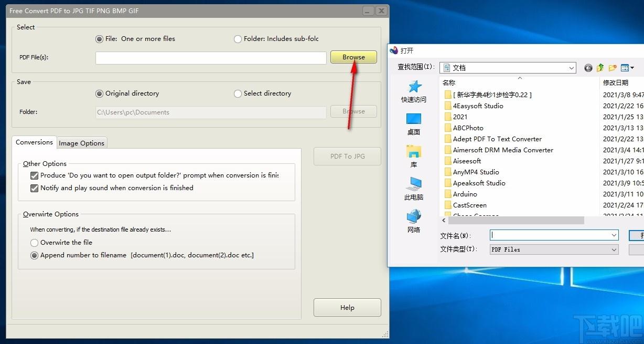Screen dimensions: 644x344
Task: Choose 'File: One or more files' radio option
Action: click(x=135, y=39)
